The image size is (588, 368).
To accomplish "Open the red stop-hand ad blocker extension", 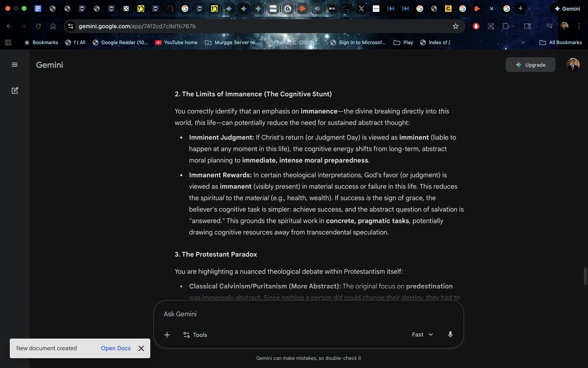I will click(476, 26).
